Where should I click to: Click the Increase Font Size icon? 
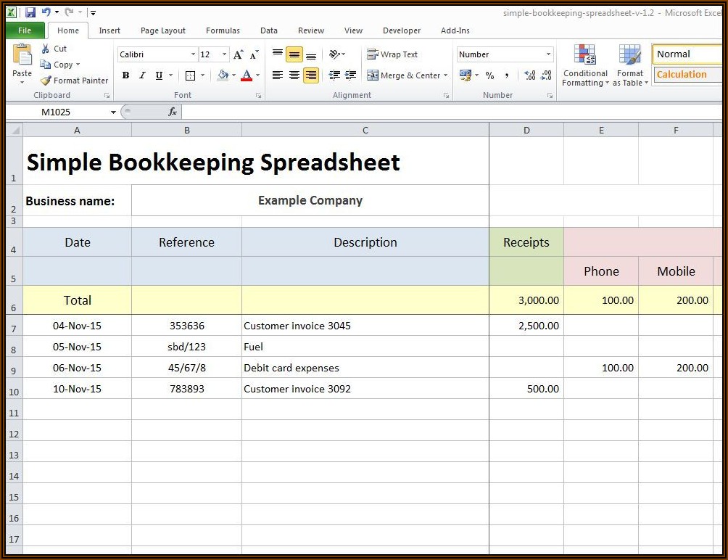tap(239, 55)
